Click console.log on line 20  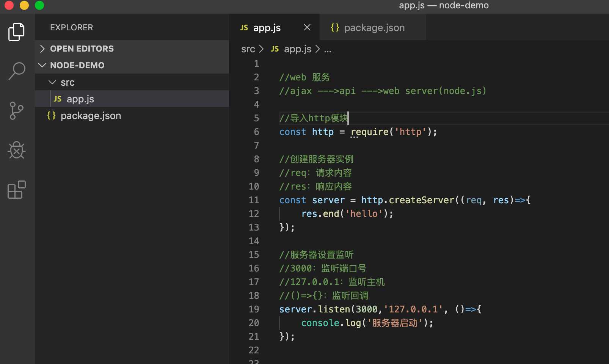coord(331,323)
